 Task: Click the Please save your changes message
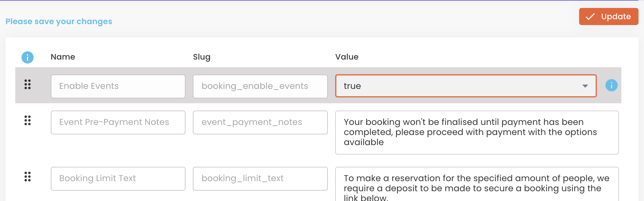59,21
